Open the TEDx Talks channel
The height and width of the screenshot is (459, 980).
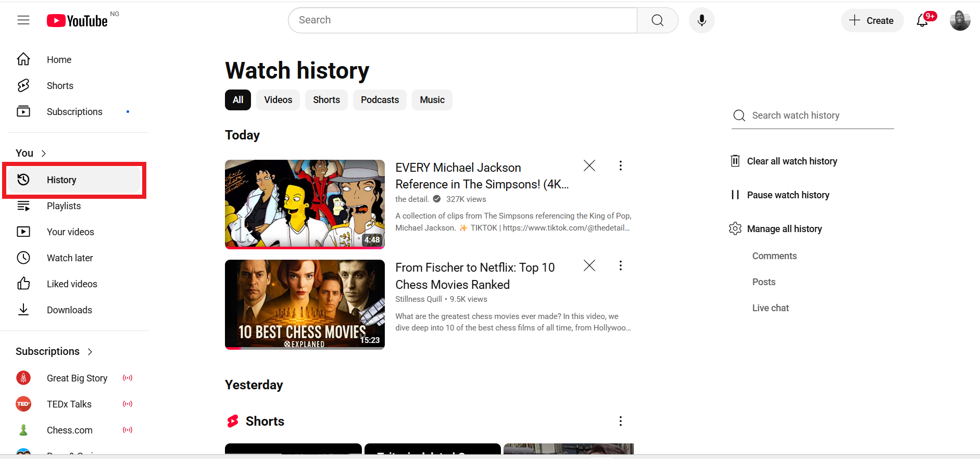74,404
